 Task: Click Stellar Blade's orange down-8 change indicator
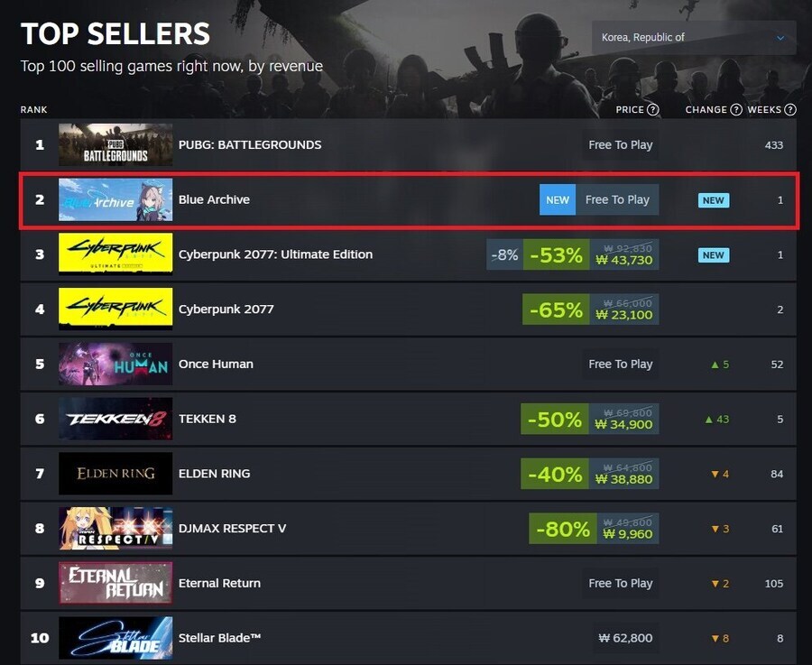[720, 638]
